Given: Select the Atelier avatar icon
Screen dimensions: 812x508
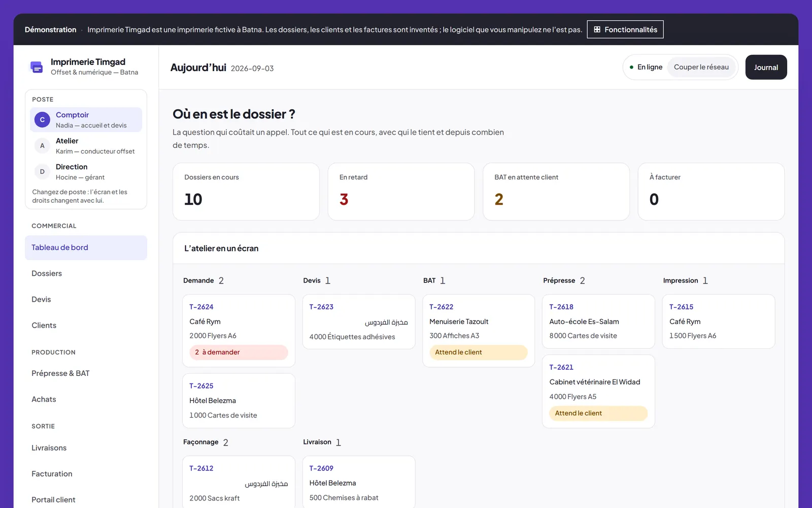Looking at the screenshot, I should [42, 146].
